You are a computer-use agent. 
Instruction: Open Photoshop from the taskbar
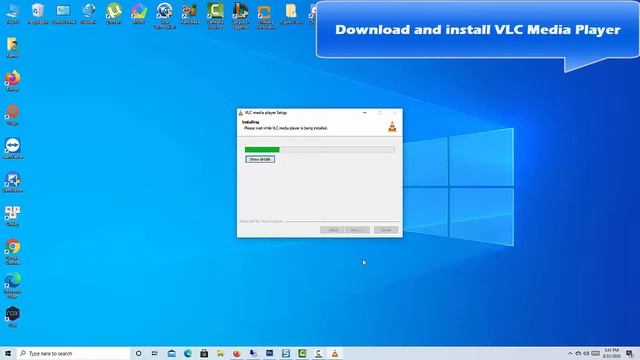pyautogui.click(x=269, y=353)
